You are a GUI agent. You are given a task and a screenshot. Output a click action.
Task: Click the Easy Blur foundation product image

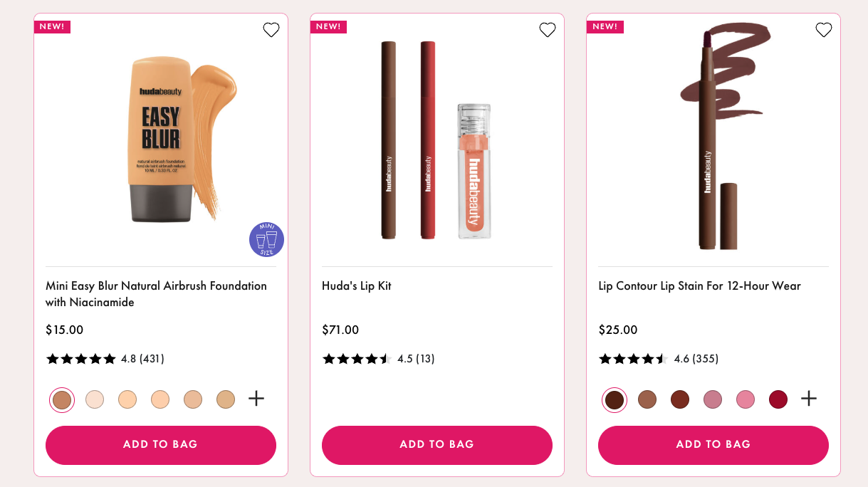161,139
